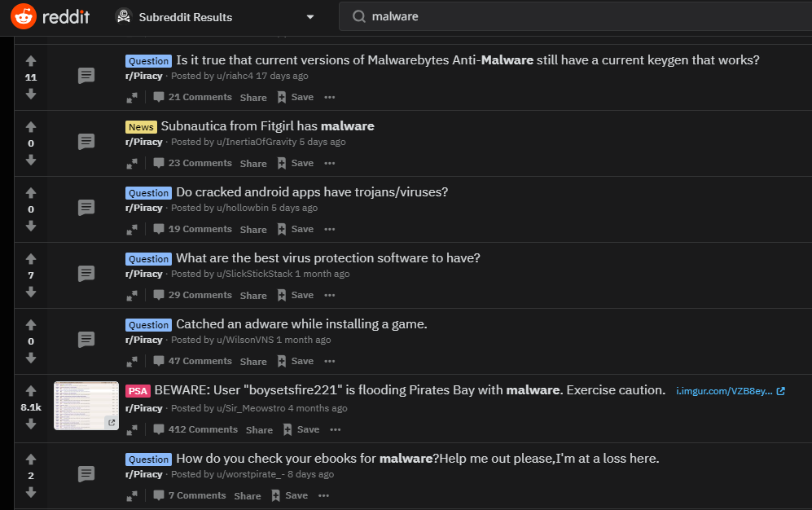
Task: Downvote the Subnautica Fitgirl malware post
Action: point(31,160)
